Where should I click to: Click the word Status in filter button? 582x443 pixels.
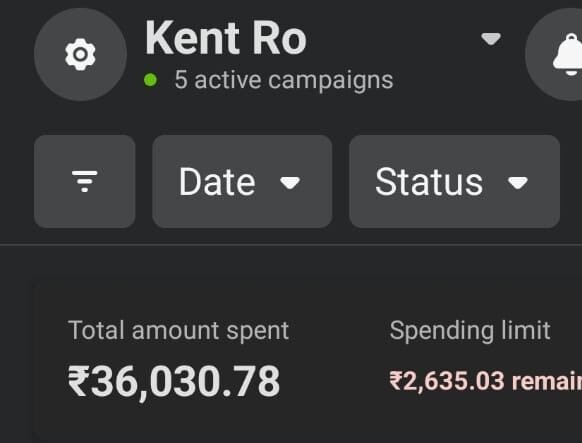pos(429,182)
